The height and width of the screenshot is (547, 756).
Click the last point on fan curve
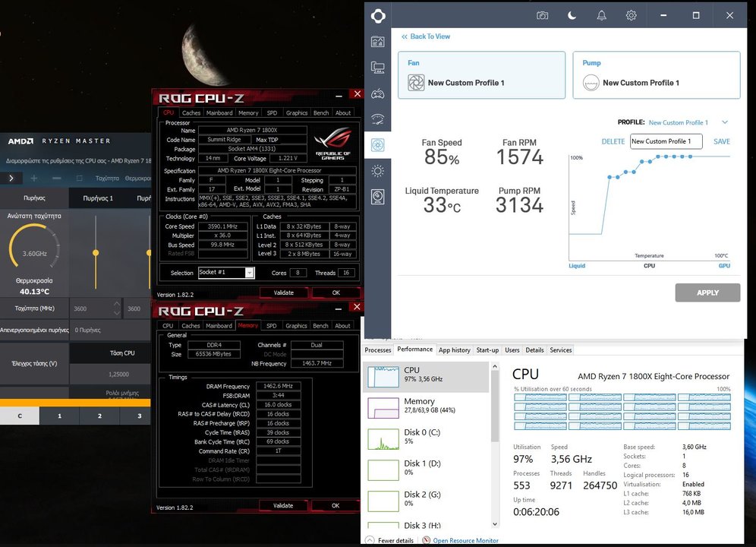691,157
